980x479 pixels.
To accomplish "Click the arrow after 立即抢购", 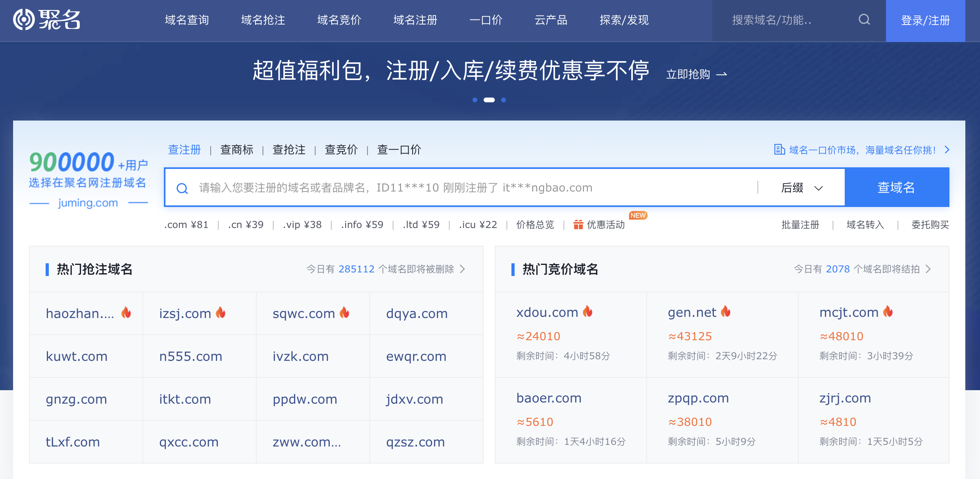I will [722, 74].
